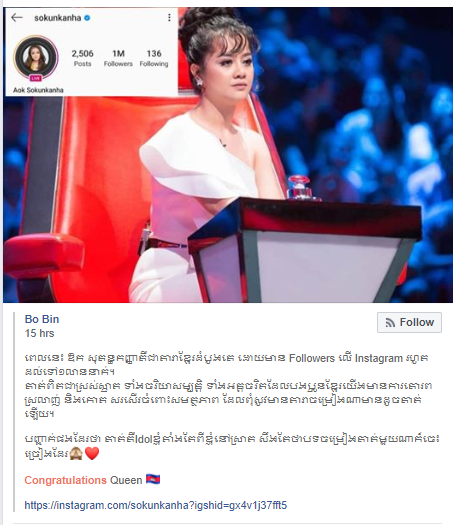View the 2,506 Posts count
The height and width of the screenshot is (525, 453).
pos(82,58)
